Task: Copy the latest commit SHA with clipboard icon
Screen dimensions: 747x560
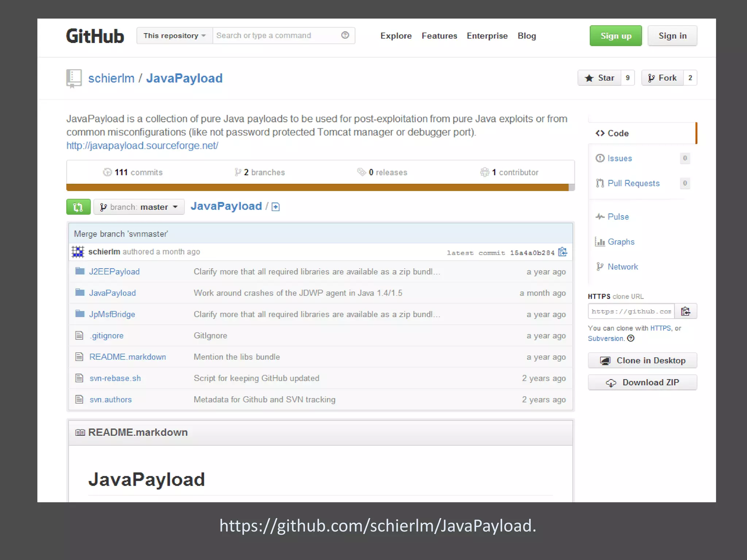Action: click(x=563, y=252)
